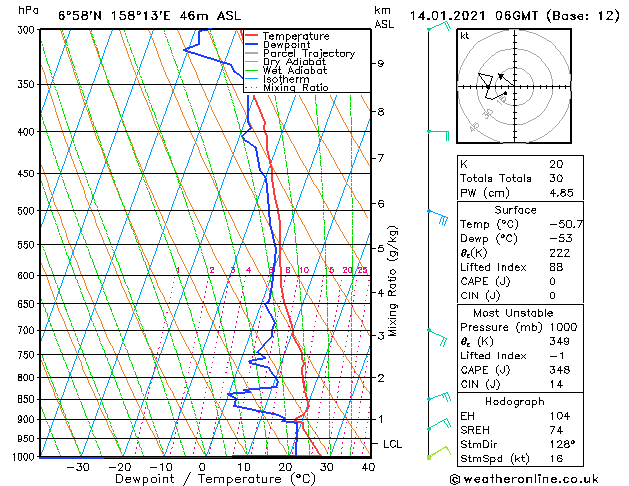Click the Surface section heading
Viewport: 629px width, 486px height.
(515, 210)
